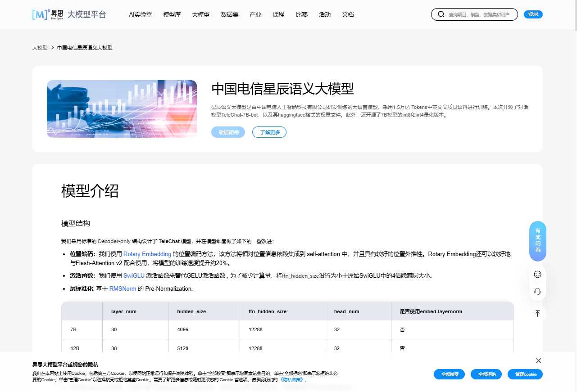Open the 活动 menu
577x392 pixels.
(x=325, y=14)
